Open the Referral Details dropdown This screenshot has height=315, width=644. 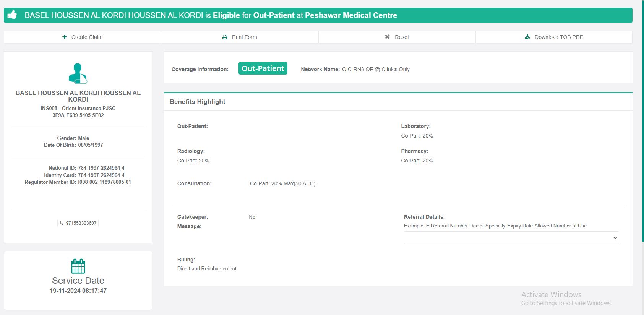pyautogui.click(x=511, y=238)
